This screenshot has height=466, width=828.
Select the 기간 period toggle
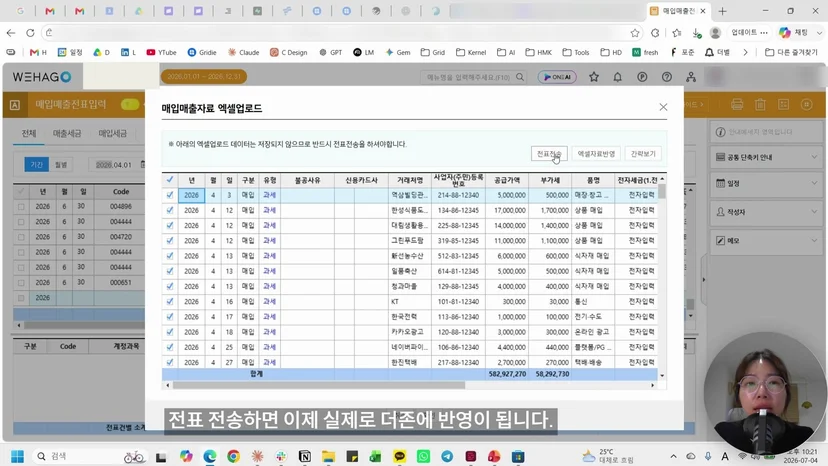click(x=36, y=164)
